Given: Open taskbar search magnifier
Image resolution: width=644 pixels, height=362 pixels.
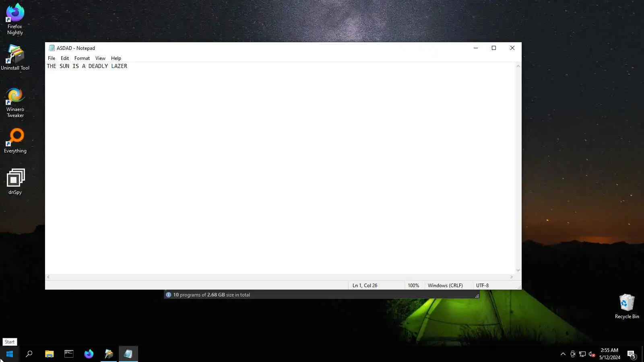Looking at the screenshot, I should click(29, 354).
